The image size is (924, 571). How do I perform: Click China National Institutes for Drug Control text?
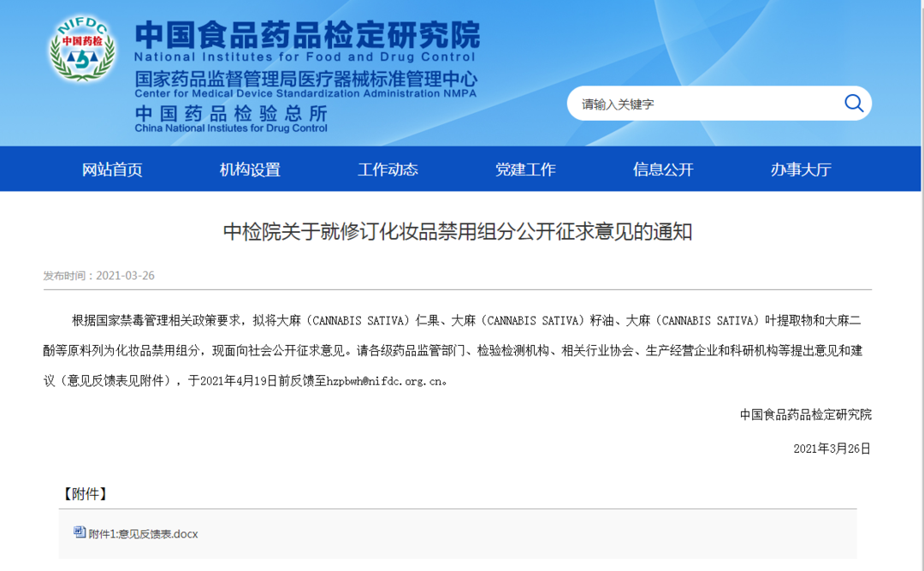[x=231, y=128]
